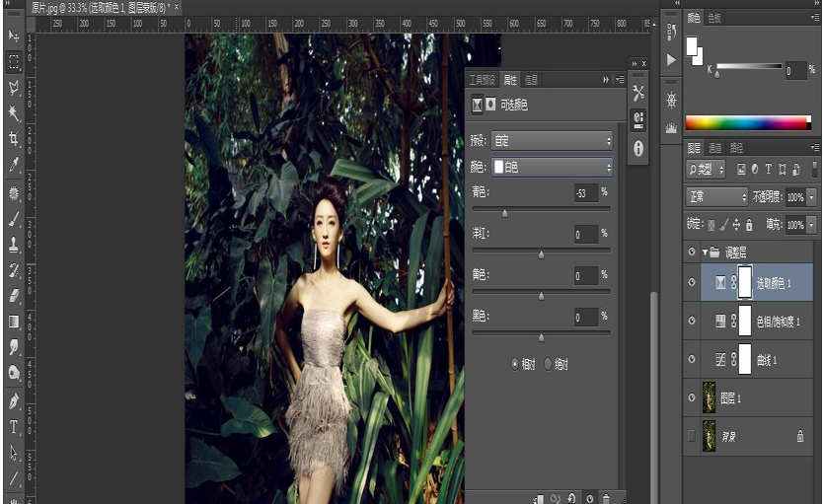This screenshot has width=823, height=504.
Task: Select the Clone Stamp tool
Action: coord(14,245)
